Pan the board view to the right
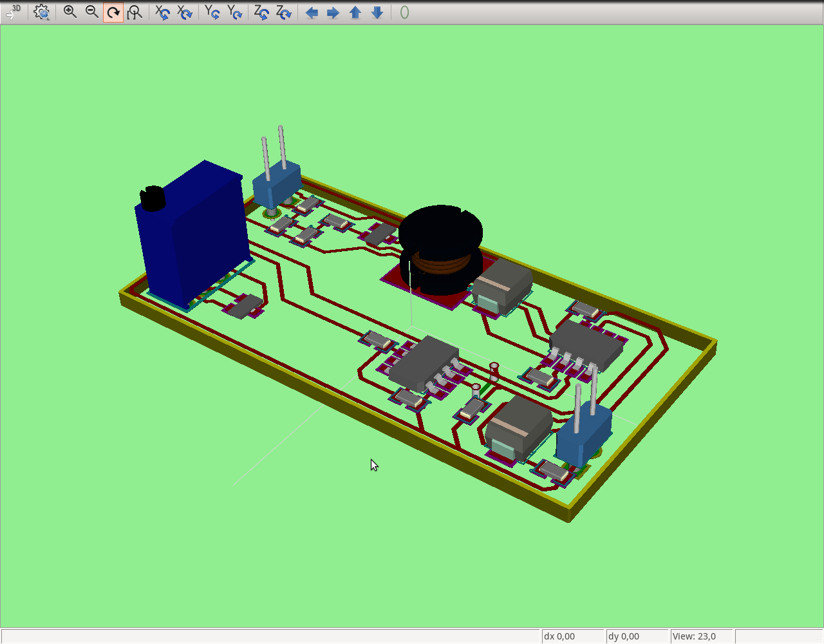 coord(333,12)
